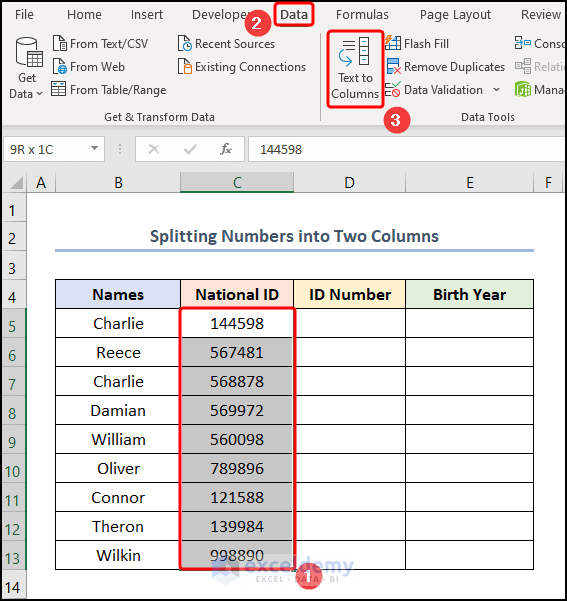Switch to the Page Layout tab
Image resolution: width=567 pixels, height=601 pixels.
click(x=455, y=15)
